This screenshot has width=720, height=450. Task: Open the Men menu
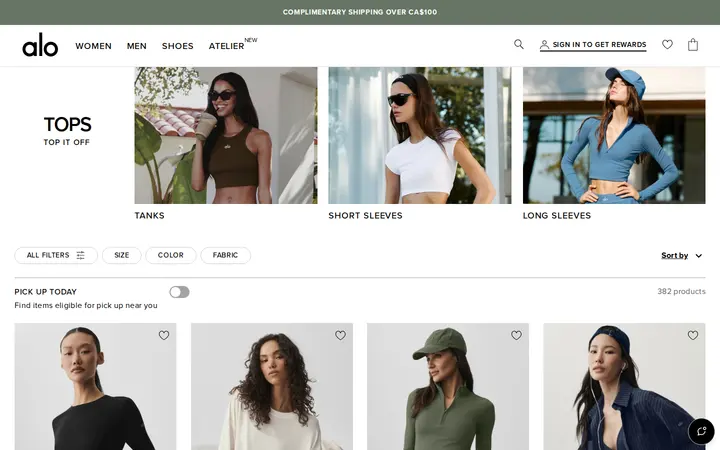pyautogui.click(x=137, y=46)
